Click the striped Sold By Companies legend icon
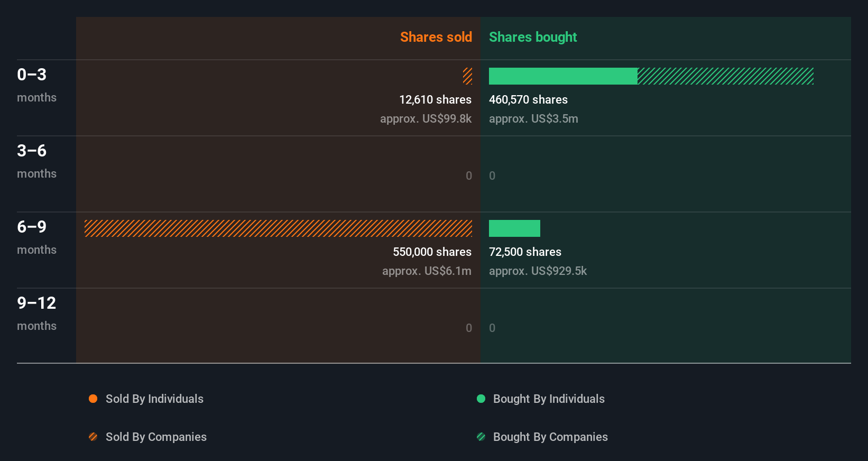The image size is (868, 461). [x=93, y=437]
